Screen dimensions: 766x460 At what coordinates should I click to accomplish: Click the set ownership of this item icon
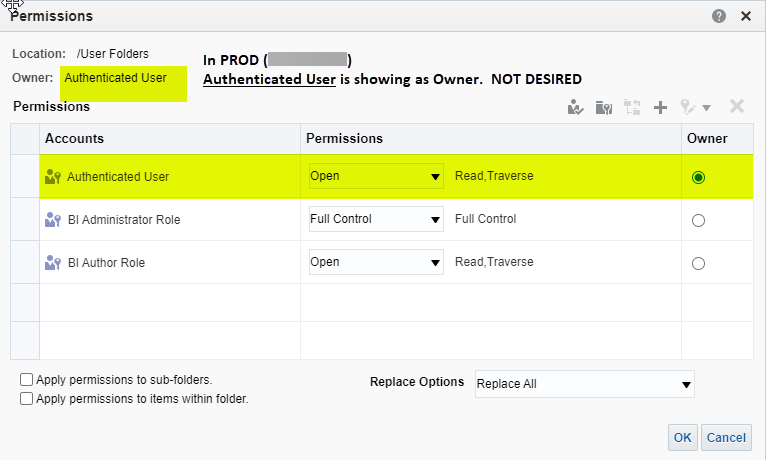pos(575,107)
